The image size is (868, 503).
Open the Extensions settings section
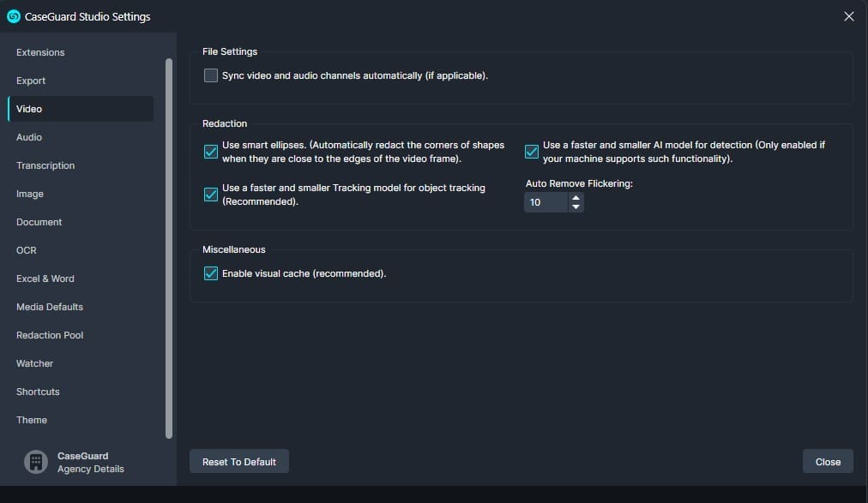40,52
